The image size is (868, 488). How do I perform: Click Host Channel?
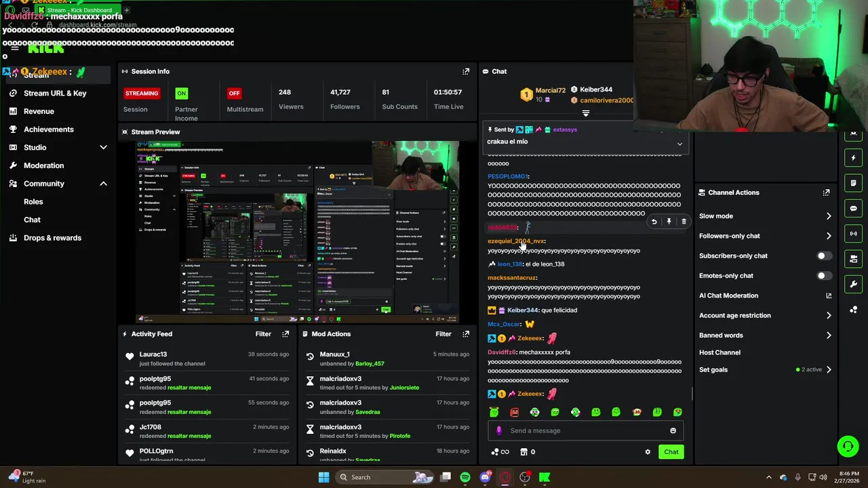click(719, 352)
